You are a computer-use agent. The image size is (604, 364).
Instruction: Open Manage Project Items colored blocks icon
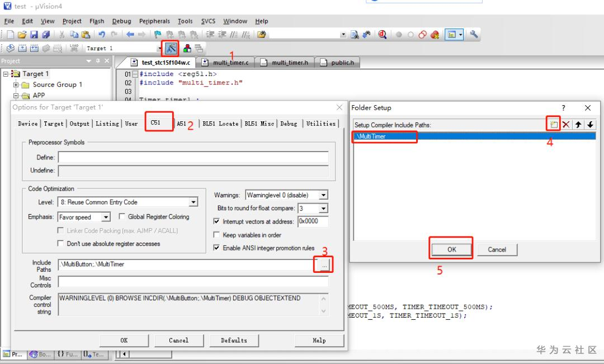(x=187, y=48)
